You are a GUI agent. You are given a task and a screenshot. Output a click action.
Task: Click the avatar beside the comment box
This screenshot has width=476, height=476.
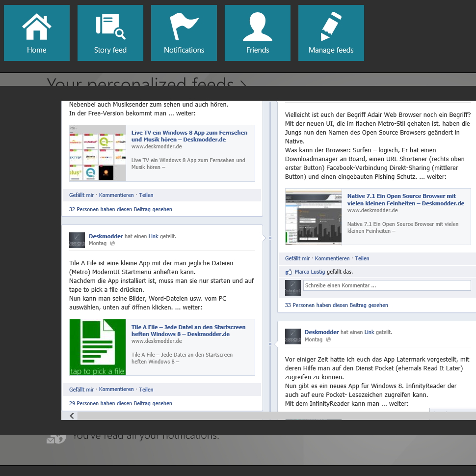click(x=293, y=288)
